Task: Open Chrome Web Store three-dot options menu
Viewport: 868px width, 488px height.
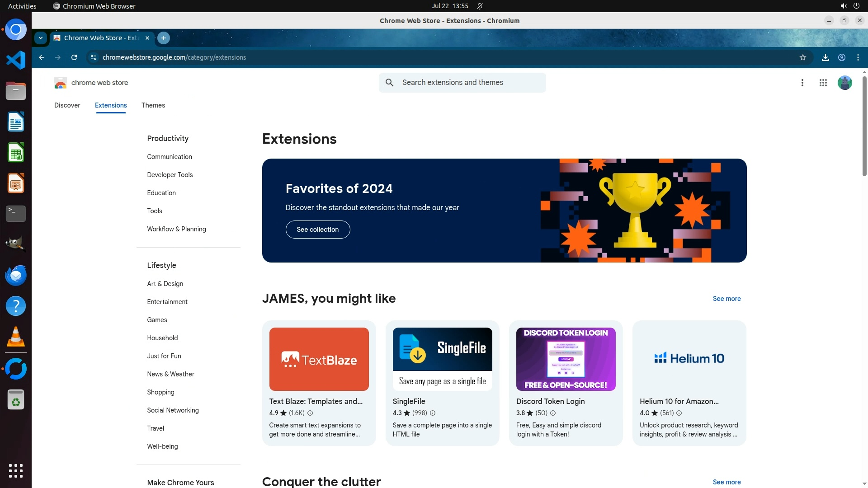Action: click(x=802, y=83)
